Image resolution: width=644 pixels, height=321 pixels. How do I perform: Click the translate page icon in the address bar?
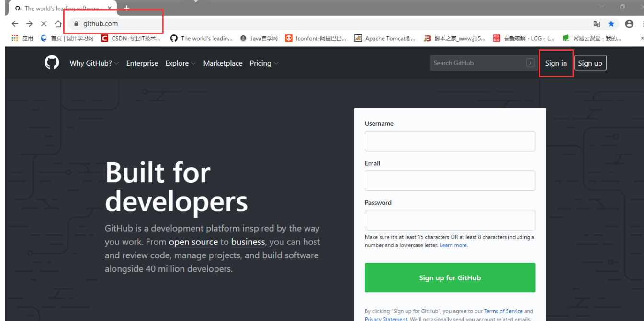click(597, 24)
